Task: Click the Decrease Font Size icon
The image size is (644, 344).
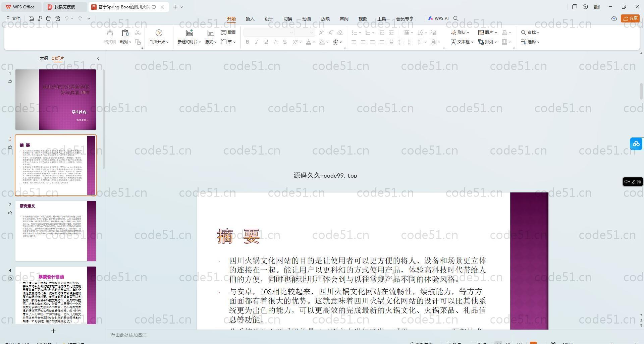Action: (331, 33)
